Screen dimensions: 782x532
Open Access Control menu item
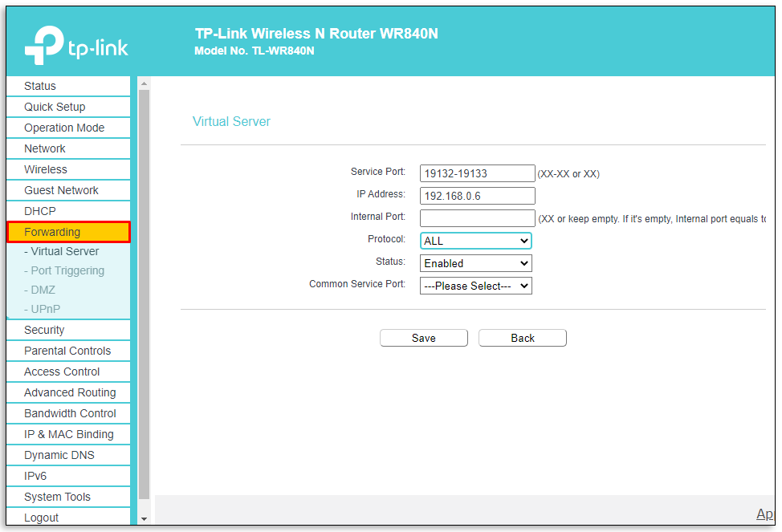tap(68, 372)
